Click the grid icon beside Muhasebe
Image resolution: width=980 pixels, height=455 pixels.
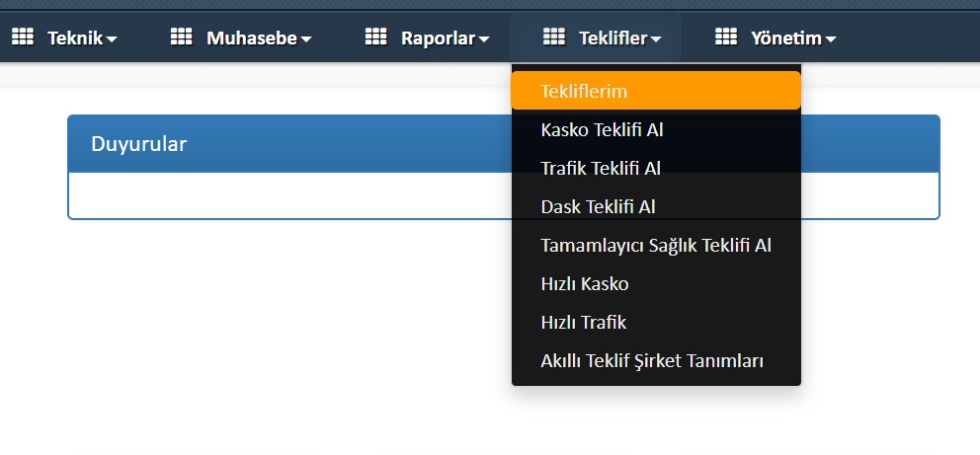(x=181, y=38)
